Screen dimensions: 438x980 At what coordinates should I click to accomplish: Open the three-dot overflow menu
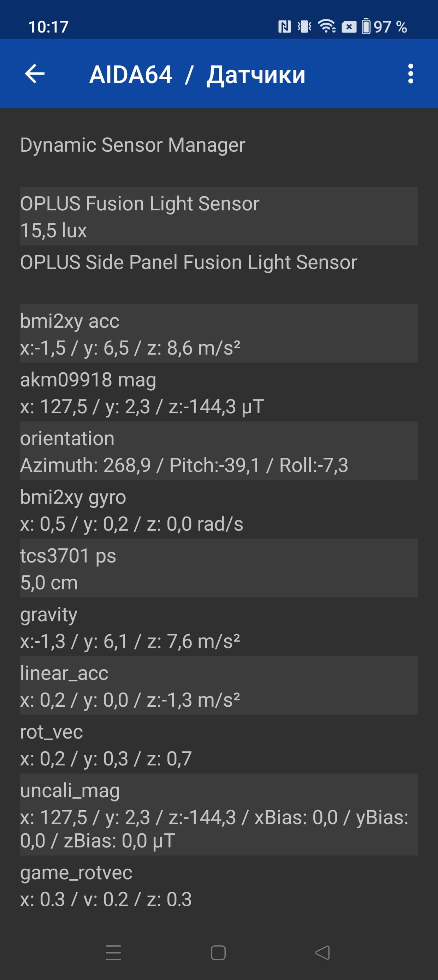click(x=410, y=74)
